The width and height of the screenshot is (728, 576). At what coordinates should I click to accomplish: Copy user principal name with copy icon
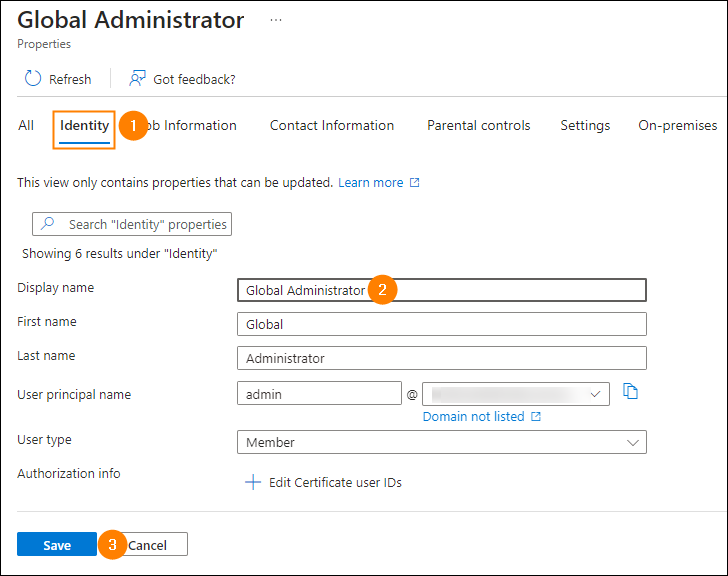pos(630,391)
